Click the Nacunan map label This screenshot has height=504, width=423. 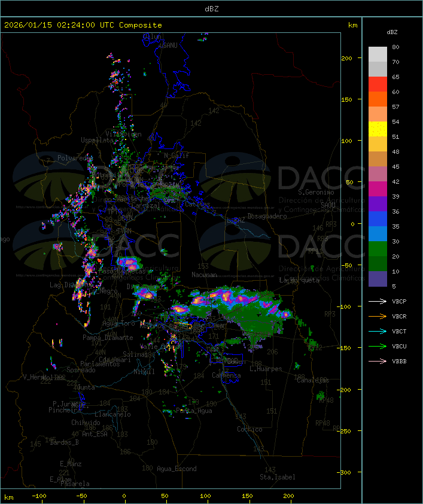tap(204, 275)
